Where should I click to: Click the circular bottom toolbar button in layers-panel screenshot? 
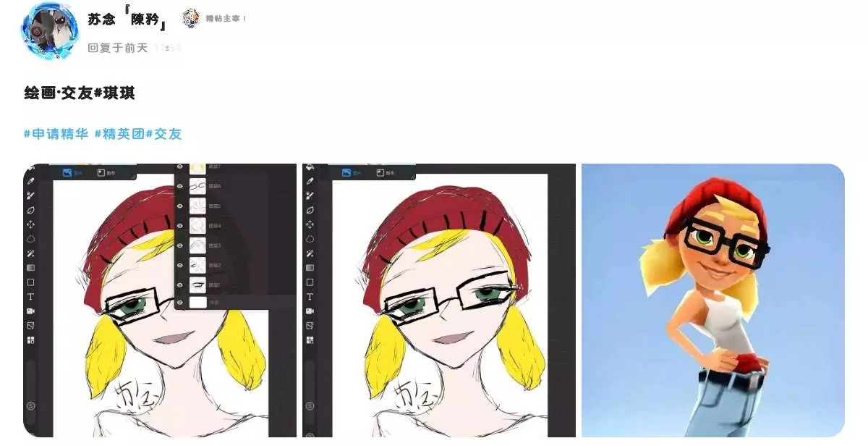pos(31,406)
